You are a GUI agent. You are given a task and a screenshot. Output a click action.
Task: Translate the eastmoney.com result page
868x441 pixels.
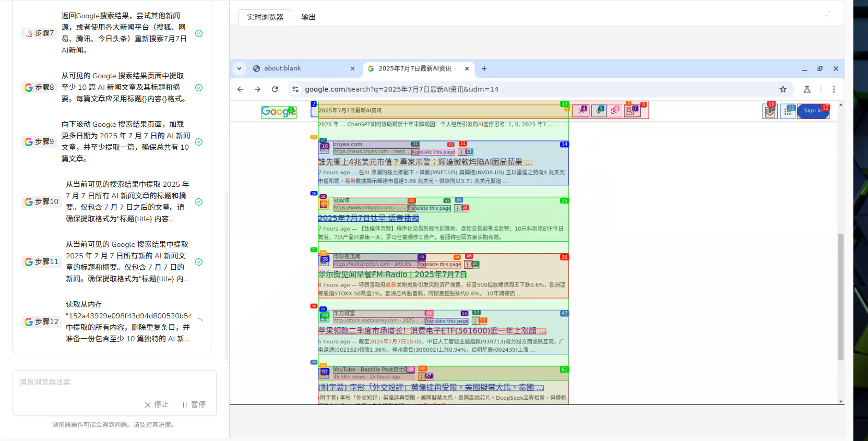[x=447, y=321]
